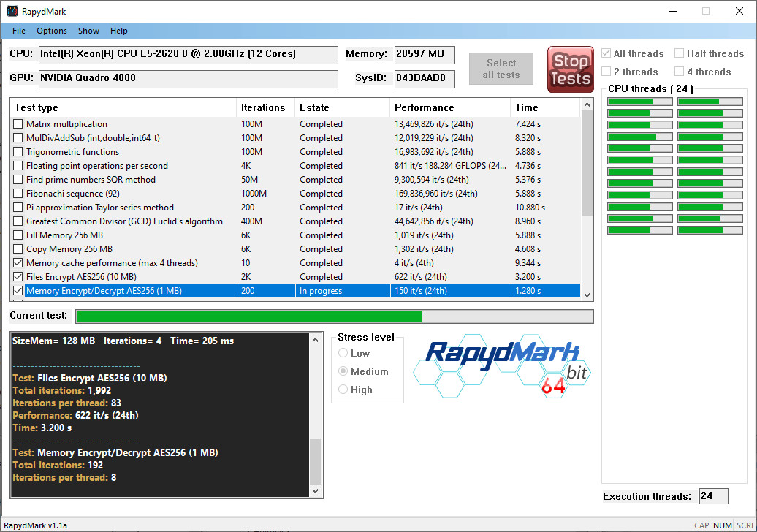Click the log console scrollbar thumb
The height and width of the screenshot is (532, 757).
coord(315,462)
